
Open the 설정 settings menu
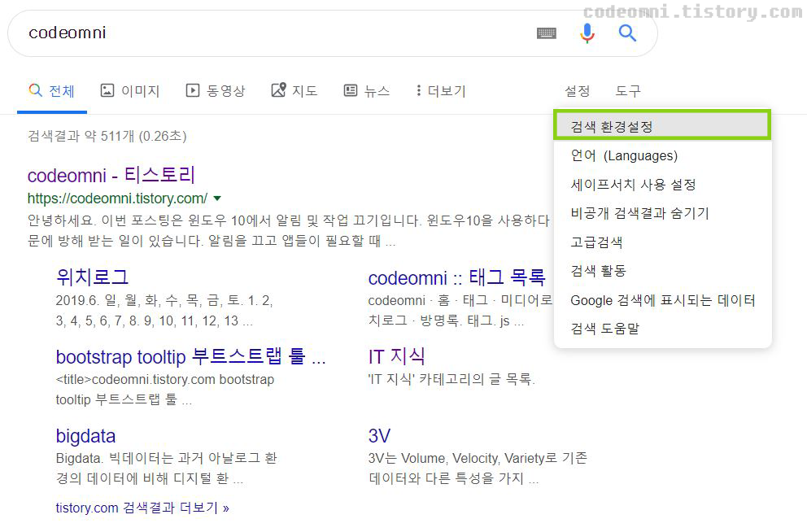(578, 91)
